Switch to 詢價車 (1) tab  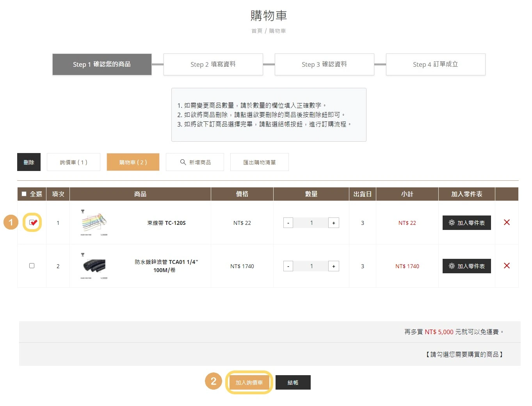pos(73,162)
